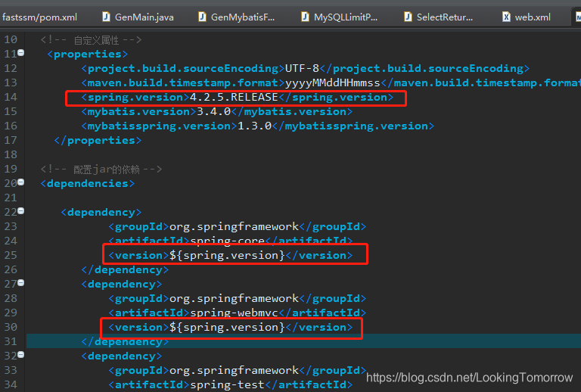Switch to the MySQLLimitP... tab
Viewport: 581px width, 392px height.
tap(339, 17)
